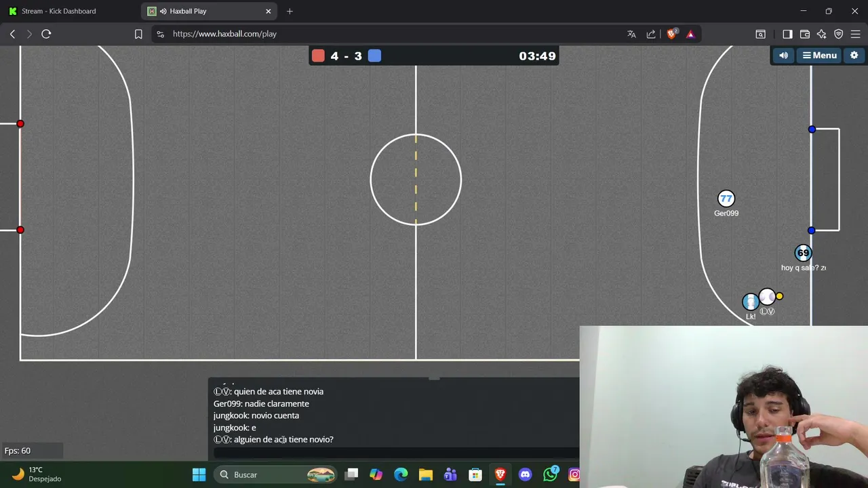Click the red team color square in scoreboard
The image size is (868, 488).
[318, 56]
